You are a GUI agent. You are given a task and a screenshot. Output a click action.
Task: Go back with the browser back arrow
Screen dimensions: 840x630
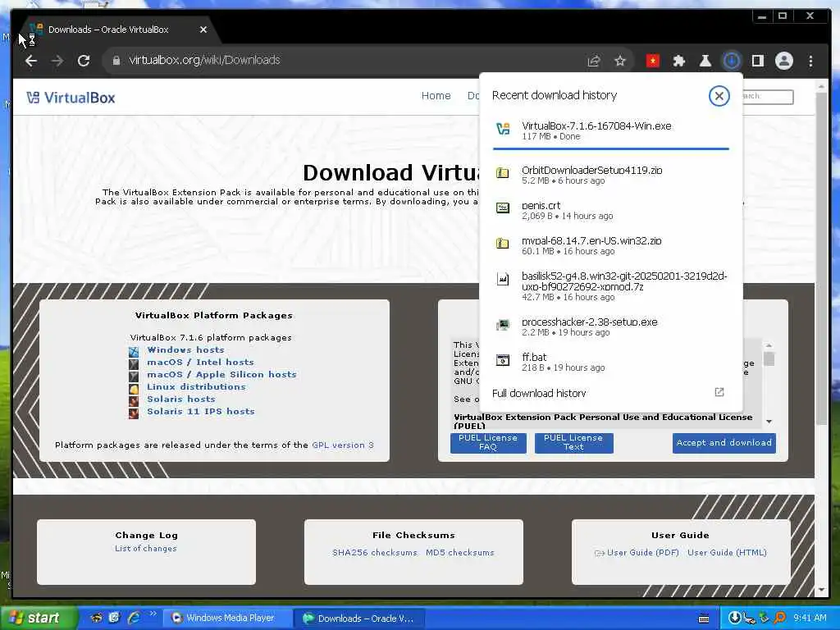[x=31, y=61]
